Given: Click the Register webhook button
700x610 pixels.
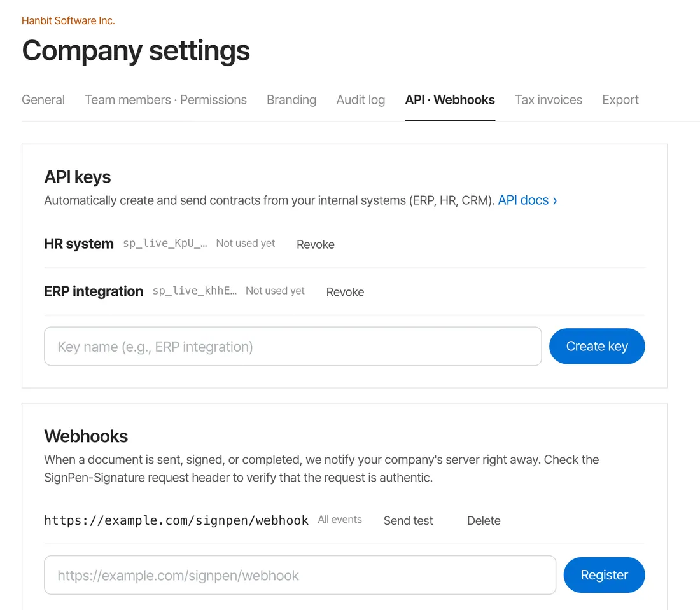Looking at the screenshot, I should pos(604,575).
